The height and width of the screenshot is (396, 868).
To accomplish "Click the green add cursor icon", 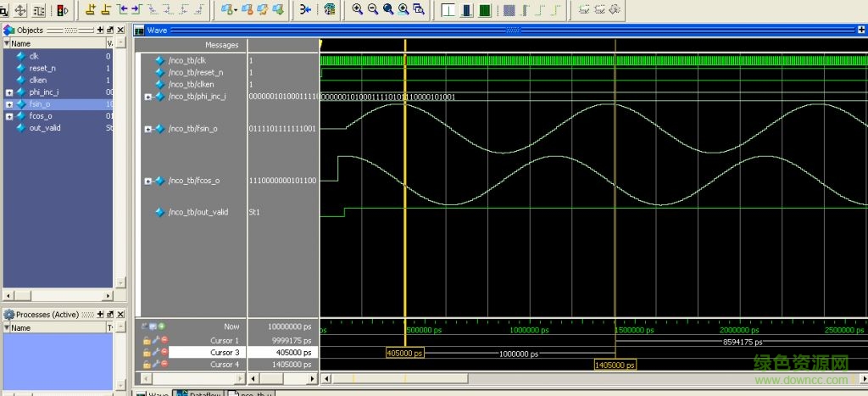I will pyautogui.click(x=162, y=326).
